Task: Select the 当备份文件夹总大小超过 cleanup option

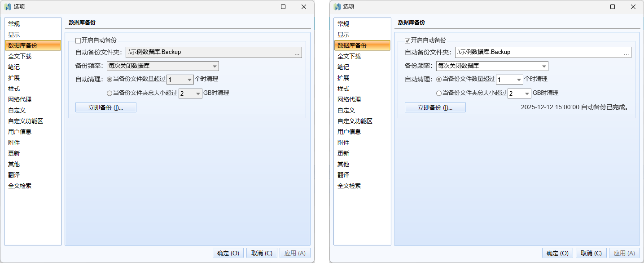Action: click(x=110, y=93)
